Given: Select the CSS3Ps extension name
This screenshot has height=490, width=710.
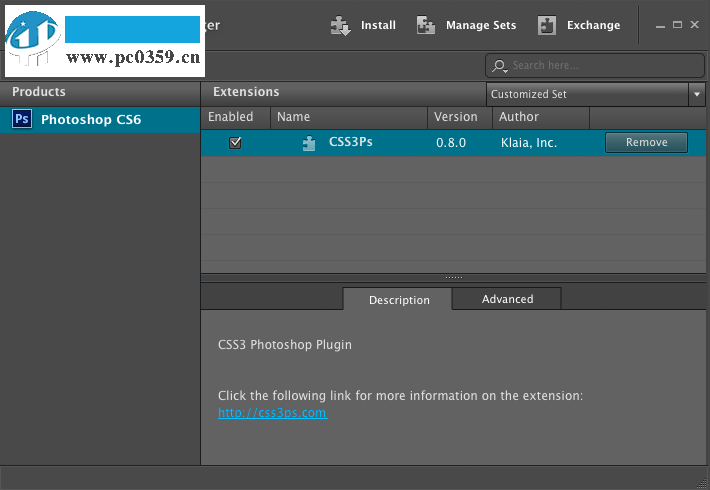Looking at the screenshot, I should pyautogui.click(x=350, y=142).
